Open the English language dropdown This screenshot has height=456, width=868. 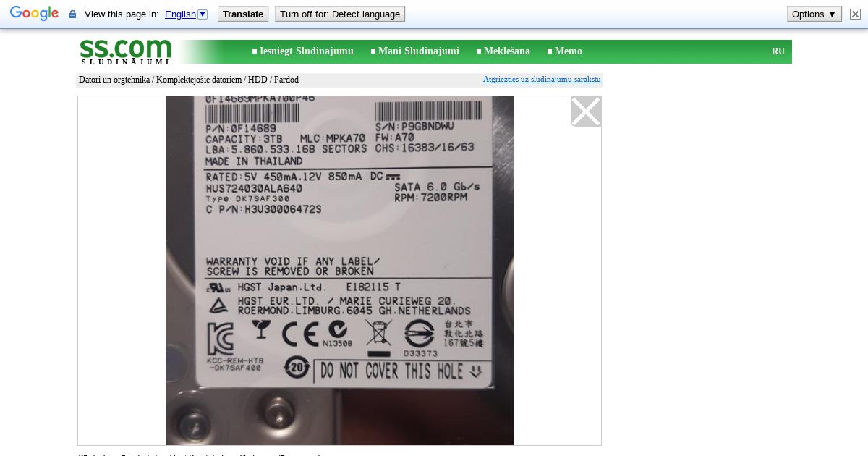coord(186,14)
